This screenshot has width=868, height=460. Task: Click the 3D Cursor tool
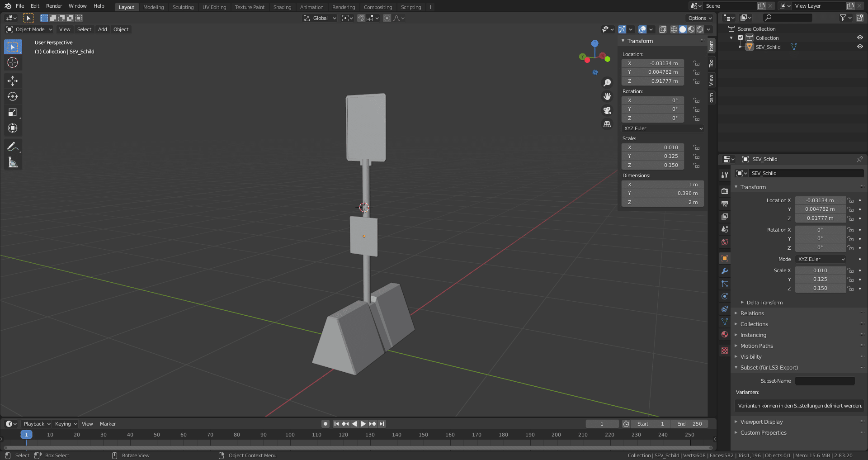(x=13, y=62)
